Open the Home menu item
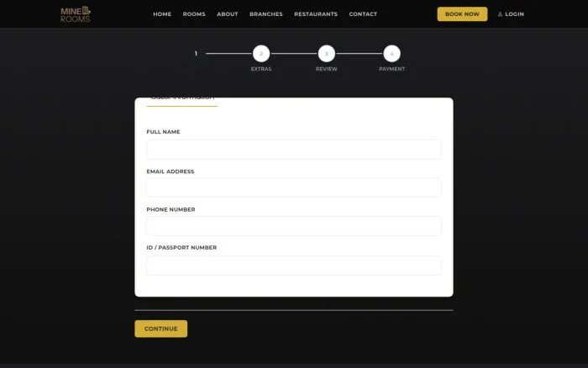The height and width of the screenshot is (368, 588). (x=162, y=14)
